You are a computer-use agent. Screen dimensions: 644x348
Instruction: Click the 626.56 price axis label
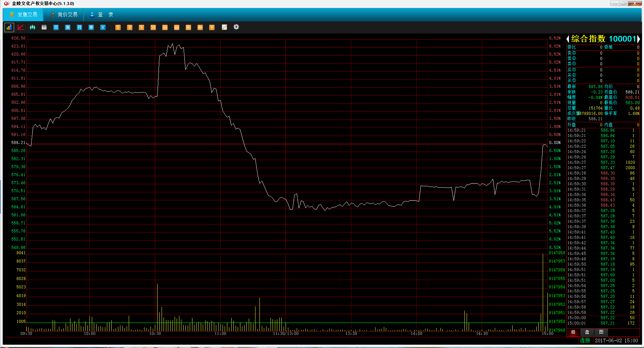(x=18, y=38)
